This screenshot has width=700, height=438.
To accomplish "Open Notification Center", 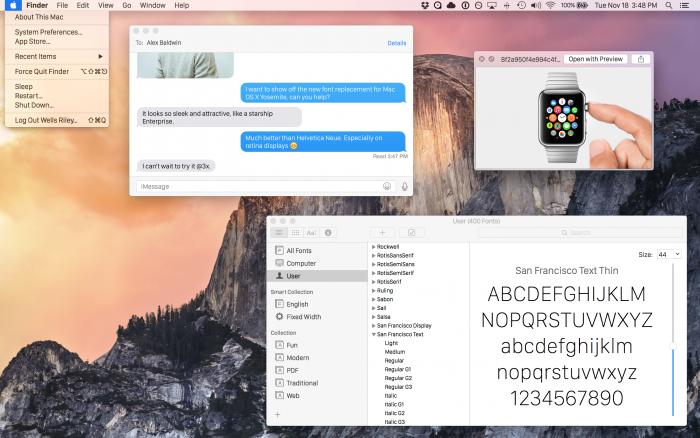I will (684, 5).
